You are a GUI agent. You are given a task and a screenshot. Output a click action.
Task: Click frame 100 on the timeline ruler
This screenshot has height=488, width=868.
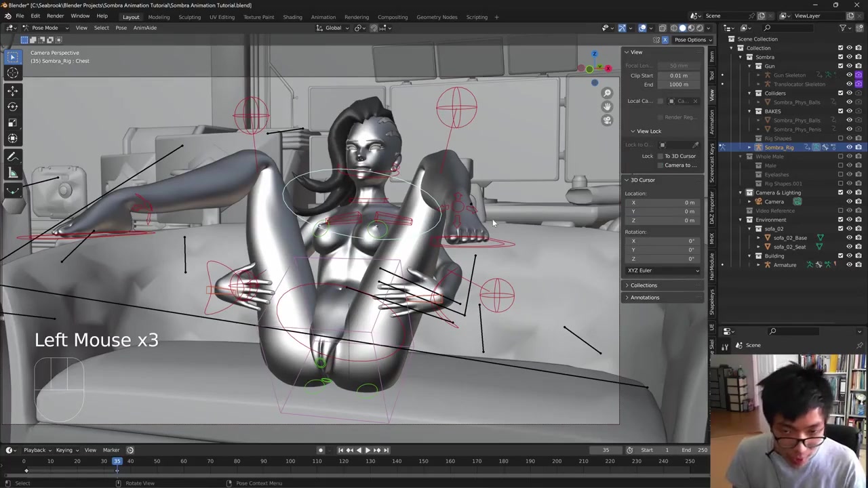click(x=290, y=462)
